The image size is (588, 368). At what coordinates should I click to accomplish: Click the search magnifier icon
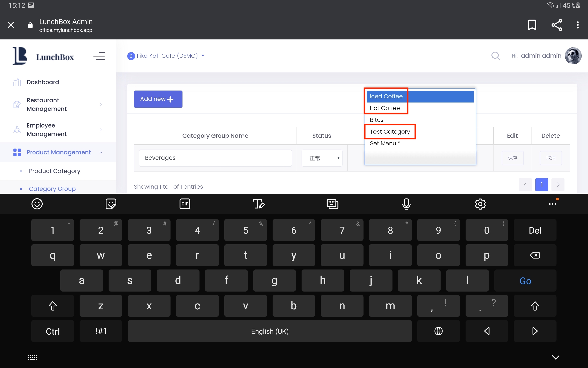(495, 56)
